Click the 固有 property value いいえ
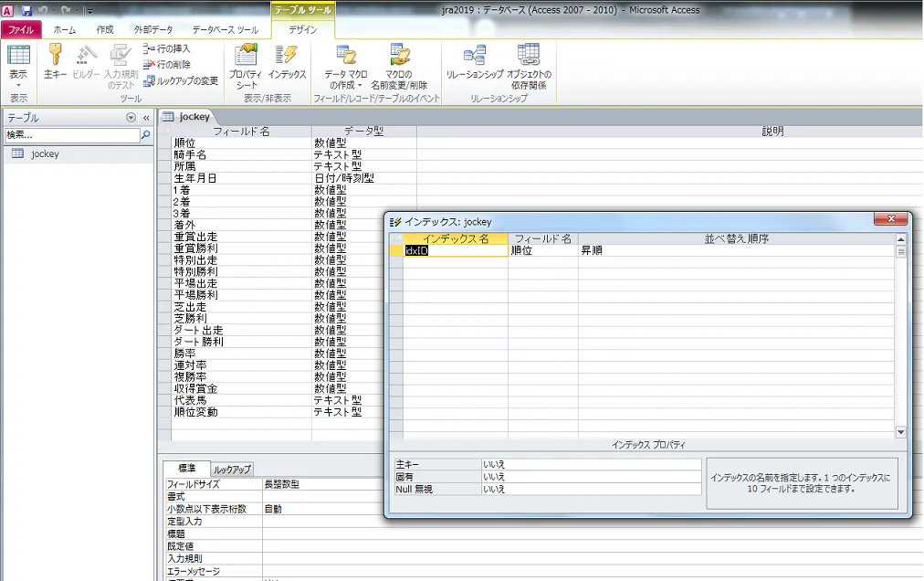Viewport: 924px width, 581px height. pos(591,477)
